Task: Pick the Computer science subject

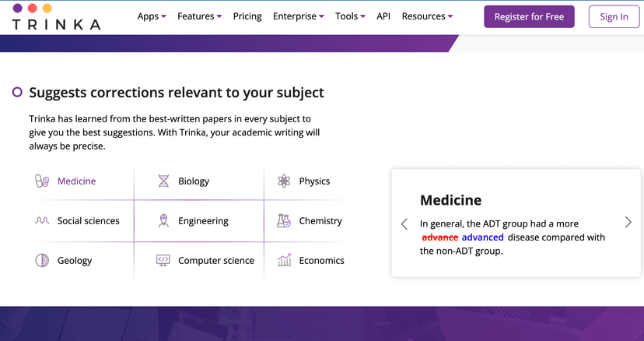Action: 216,260
